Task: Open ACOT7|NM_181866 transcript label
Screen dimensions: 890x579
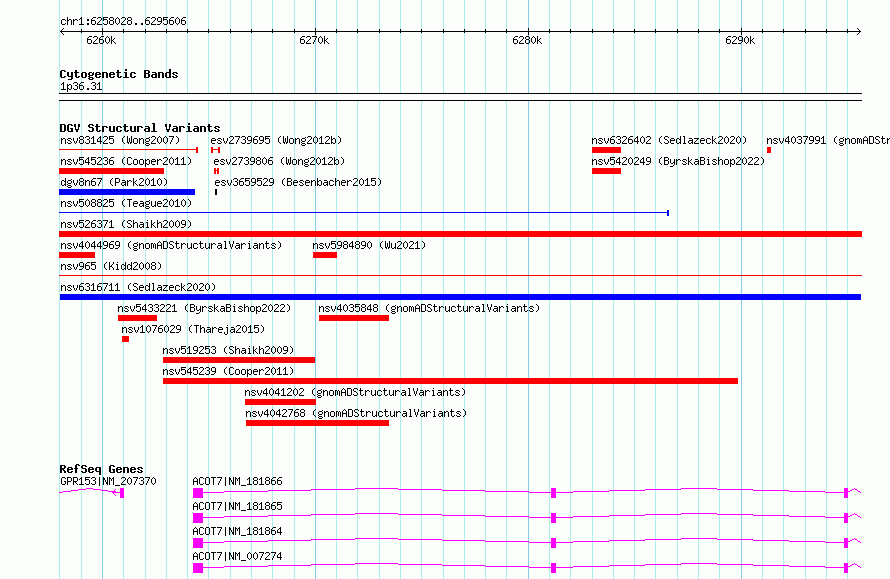Action: tap(237, 481)
